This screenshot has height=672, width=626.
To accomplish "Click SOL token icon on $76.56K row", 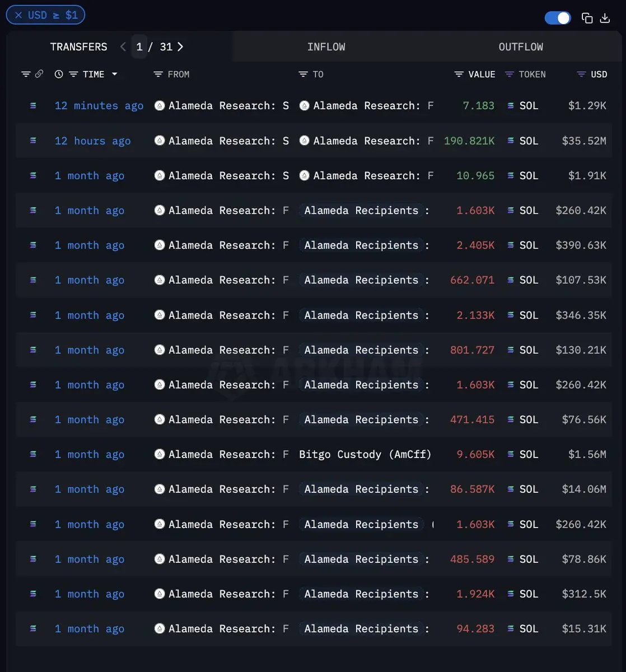I will coord(511,419).
